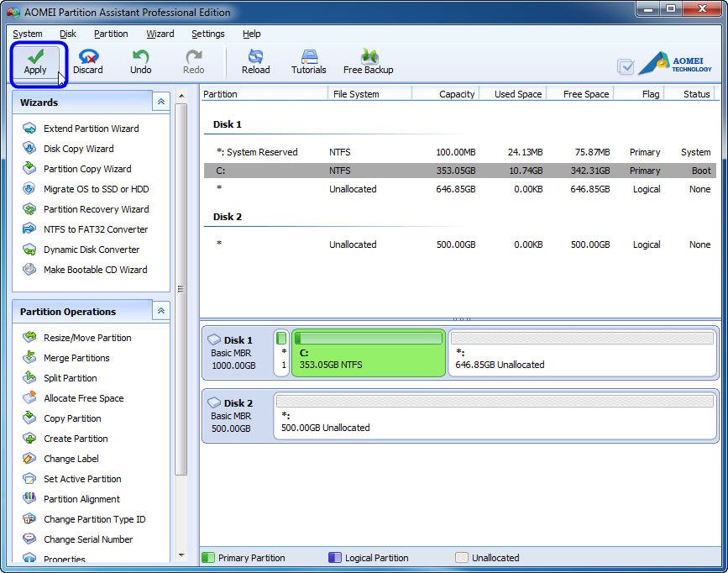Select Make Bootable CD Wizard
This screenshot has height=573, width=728.
pyautogui.click(x=95, y=270)
